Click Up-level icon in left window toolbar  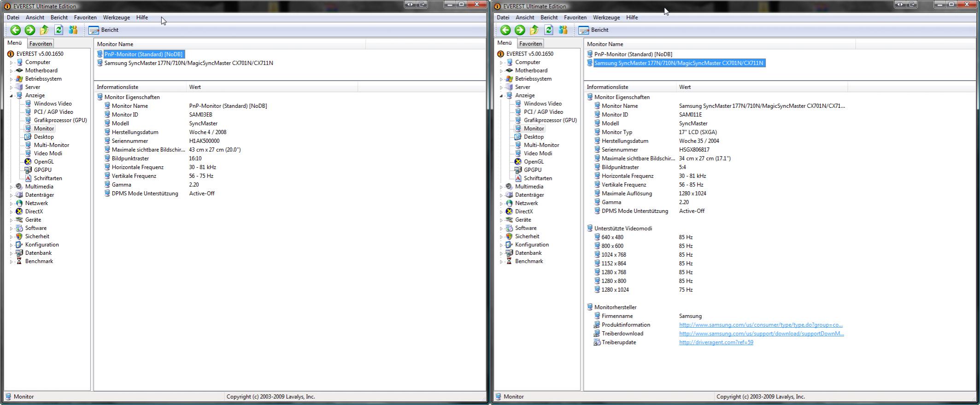tap(44, 30)
